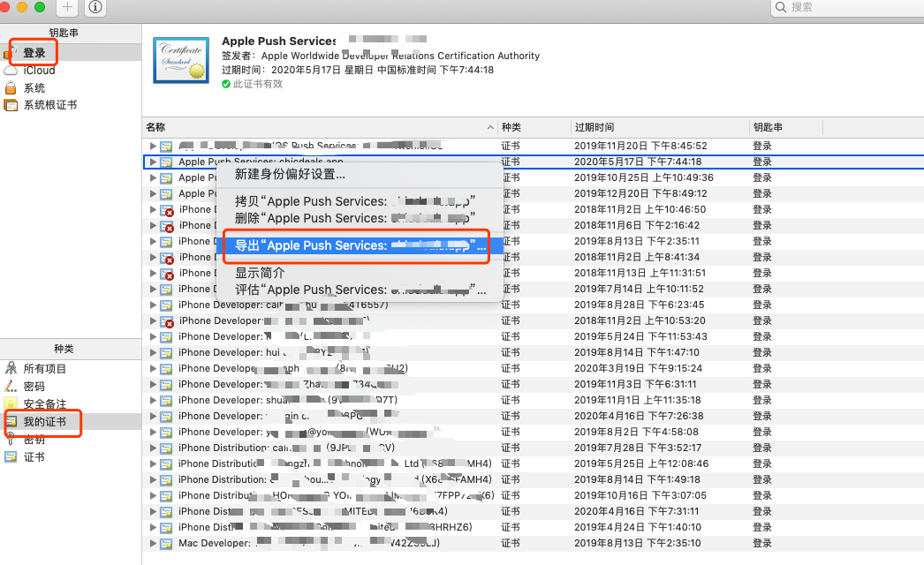924x565 pixels.
Task: Click certificate icon of row expiring 2019年4月24日
Action: pos(167,528)
